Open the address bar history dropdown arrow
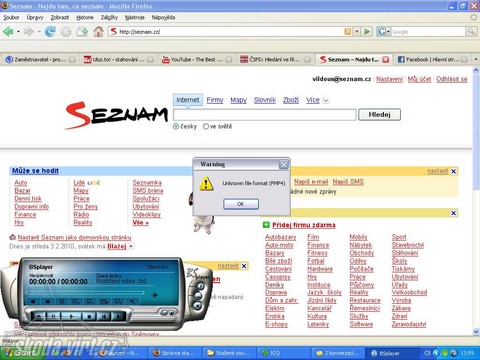 click(357, 32)
